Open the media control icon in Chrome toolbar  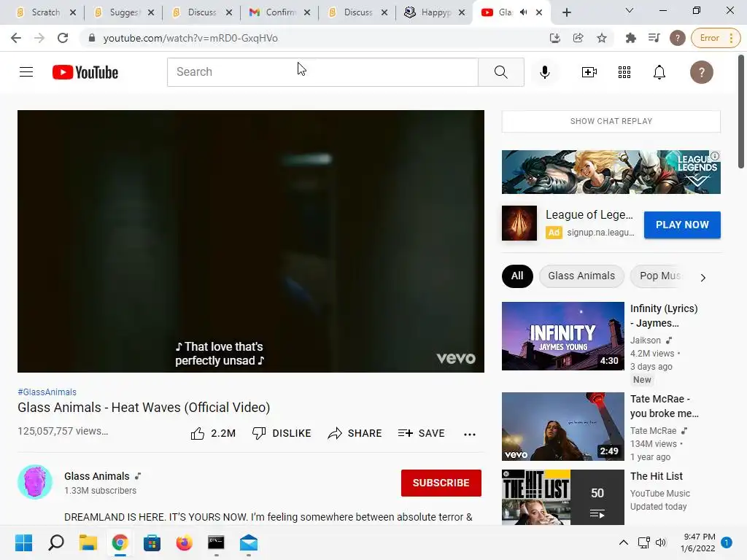[654, 38]
